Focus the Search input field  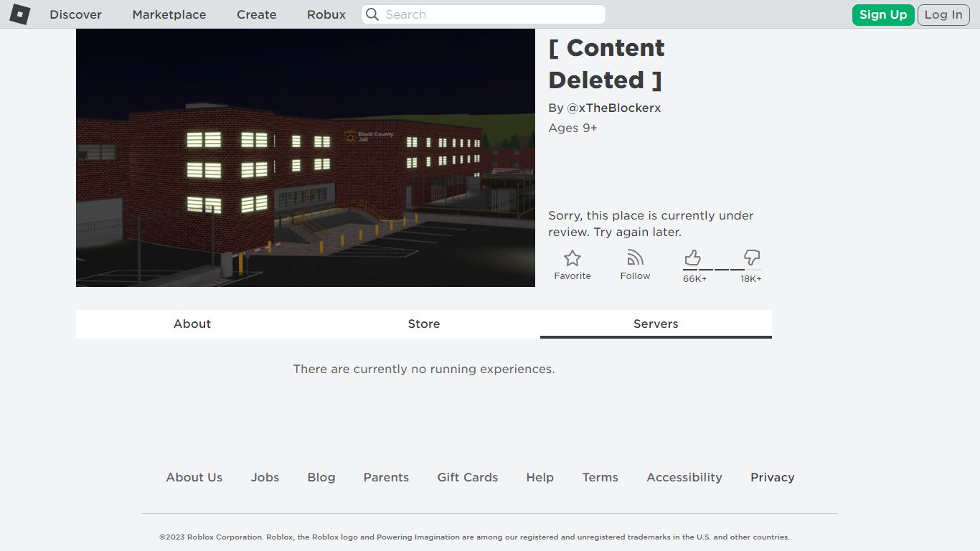point(484,14)
